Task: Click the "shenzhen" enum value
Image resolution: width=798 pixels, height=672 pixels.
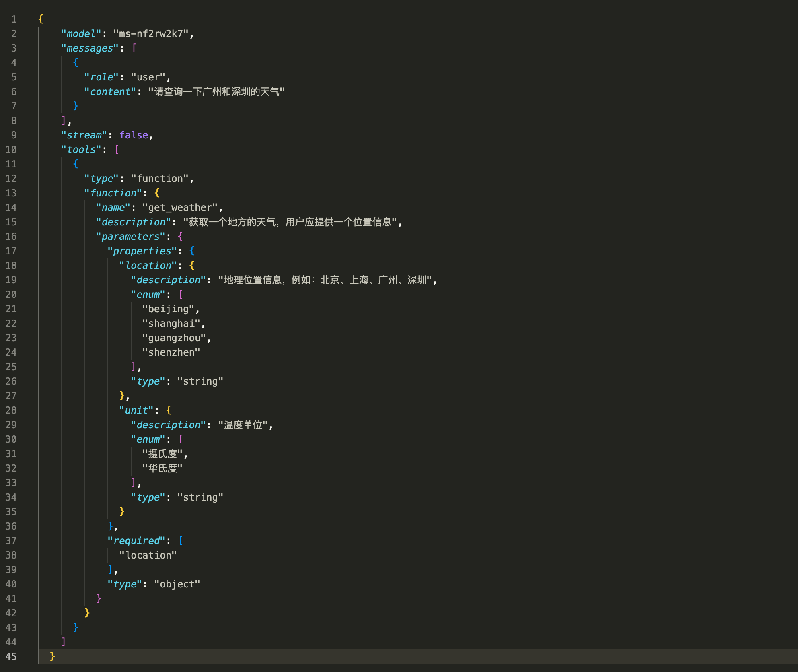Action: (x=171, y=352)
